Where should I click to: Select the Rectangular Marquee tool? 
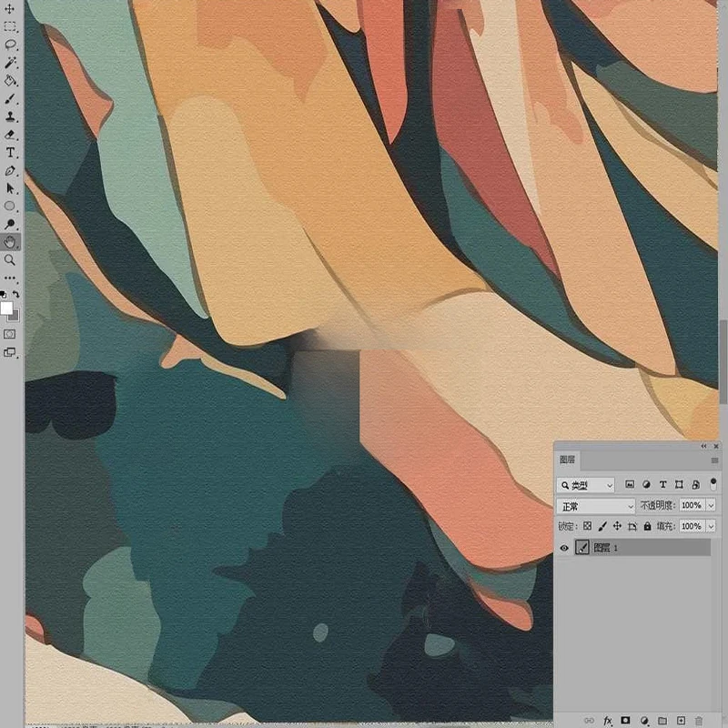[x=9, y=26]
